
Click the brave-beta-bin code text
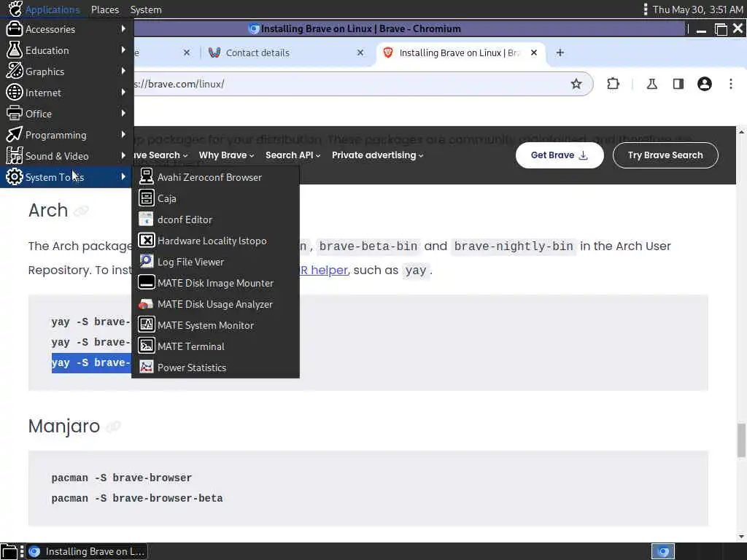click(368, 246)
